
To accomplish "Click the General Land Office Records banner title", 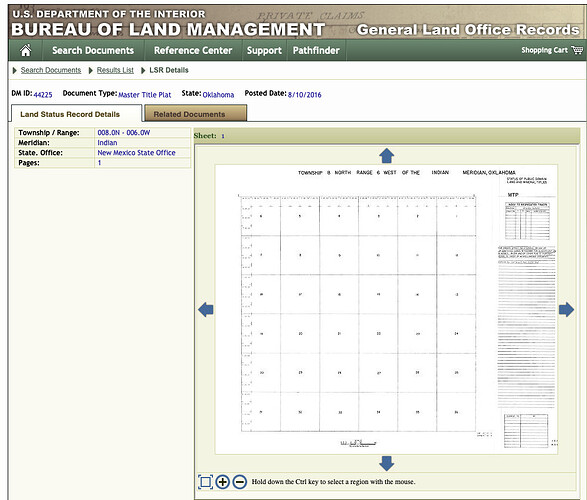I will [x=468, y=30].
